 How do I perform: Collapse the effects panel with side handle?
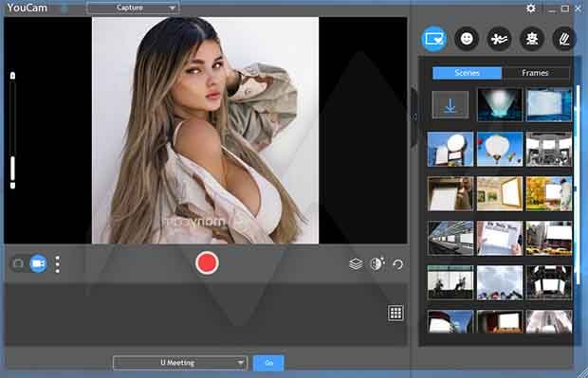coord(414,117)
